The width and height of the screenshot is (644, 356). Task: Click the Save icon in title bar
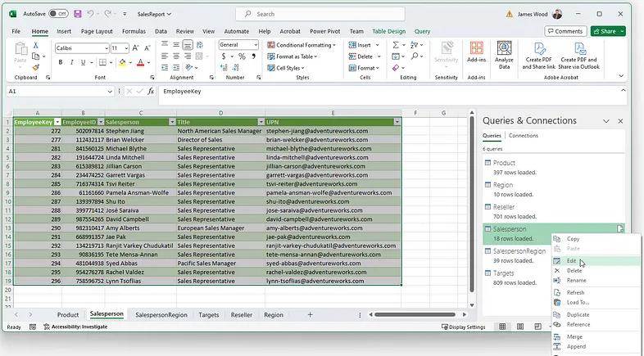78,14
